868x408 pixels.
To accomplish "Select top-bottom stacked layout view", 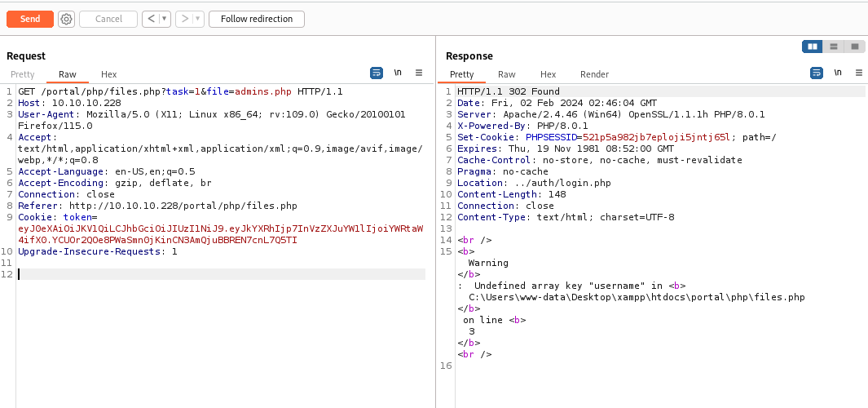I will (x=833, y=47).
